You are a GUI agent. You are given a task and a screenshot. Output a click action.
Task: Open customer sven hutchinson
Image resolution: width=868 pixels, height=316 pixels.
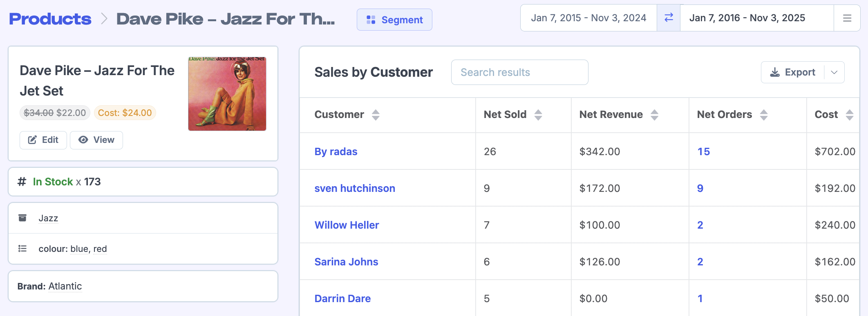355,188
